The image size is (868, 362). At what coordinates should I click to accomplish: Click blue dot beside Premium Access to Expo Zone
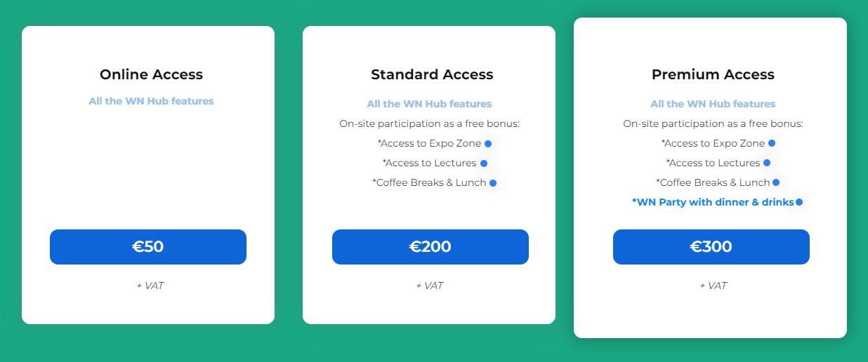(772, 143)
